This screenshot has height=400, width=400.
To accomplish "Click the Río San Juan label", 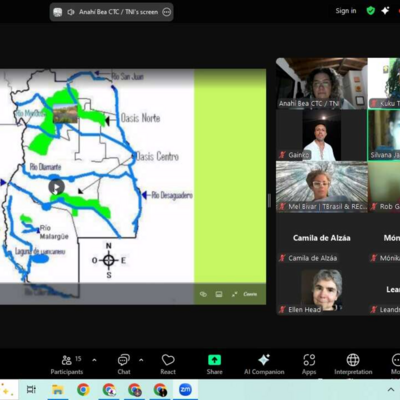I will click(x=128, y=77).
